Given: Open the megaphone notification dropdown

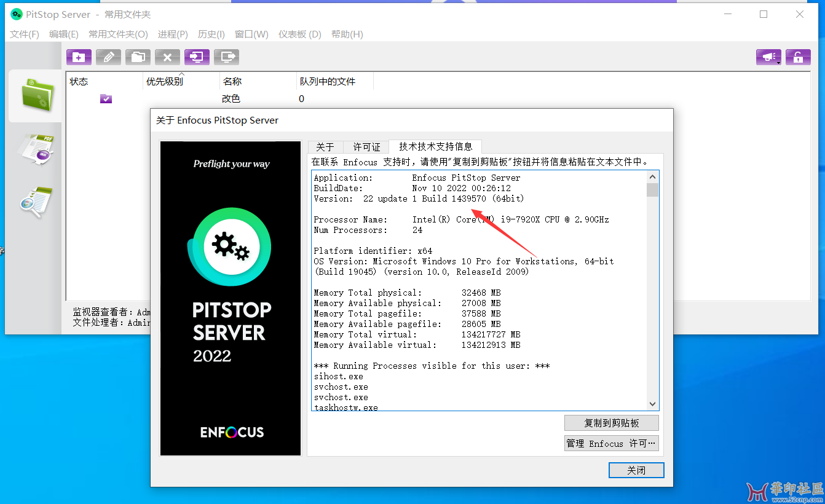Looking at the screenshot, I should (768, 57).
